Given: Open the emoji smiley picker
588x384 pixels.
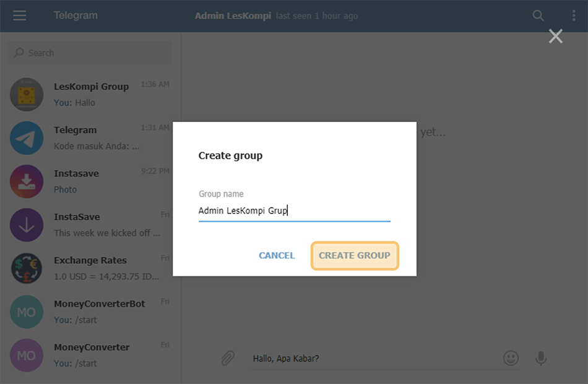Looking at the screenshot, I should (511, 358).
